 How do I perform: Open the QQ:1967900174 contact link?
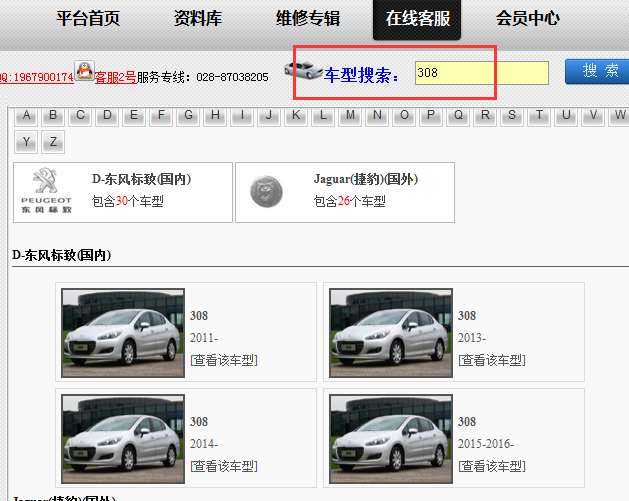tap(37, 77)
